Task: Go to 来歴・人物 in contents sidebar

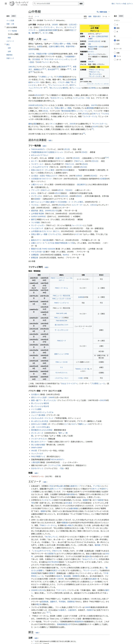Action: (10, 24)
